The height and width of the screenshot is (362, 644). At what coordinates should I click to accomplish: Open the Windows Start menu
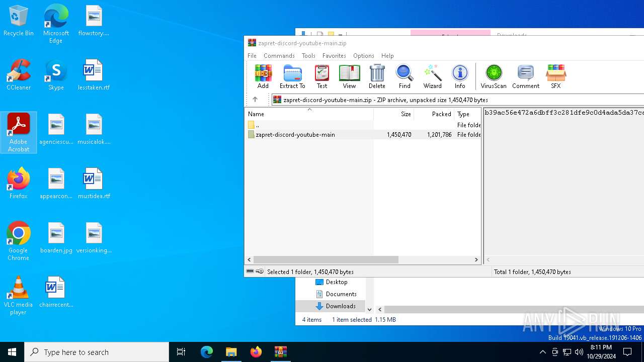[12, 352]
